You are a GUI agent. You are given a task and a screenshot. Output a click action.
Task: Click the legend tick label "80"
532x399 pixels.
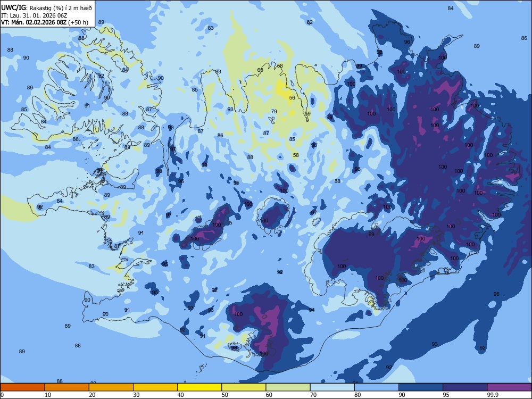pos(358,395)
